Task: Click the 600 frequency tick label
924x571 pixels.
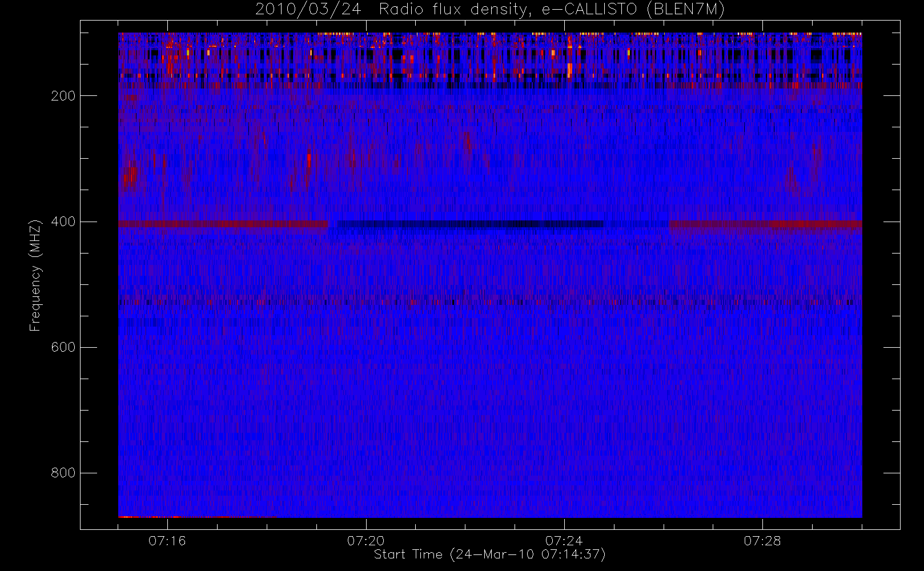Action: [63, 347]
